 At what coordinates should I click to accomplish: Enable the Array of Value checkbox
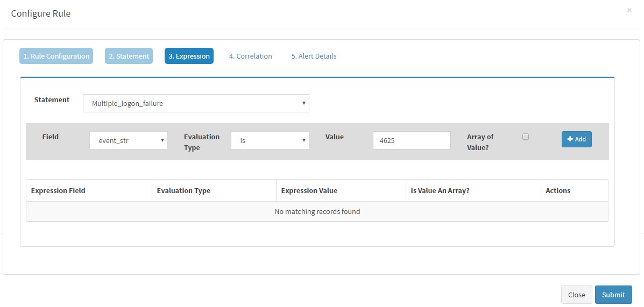click(525, 137)
